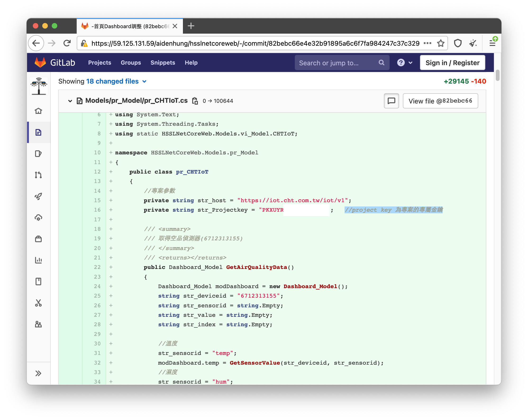Click the page vertical scrollbar thumb
This screenshot has height=420, width=528.
pyautogui.click(x=497, y=75)
